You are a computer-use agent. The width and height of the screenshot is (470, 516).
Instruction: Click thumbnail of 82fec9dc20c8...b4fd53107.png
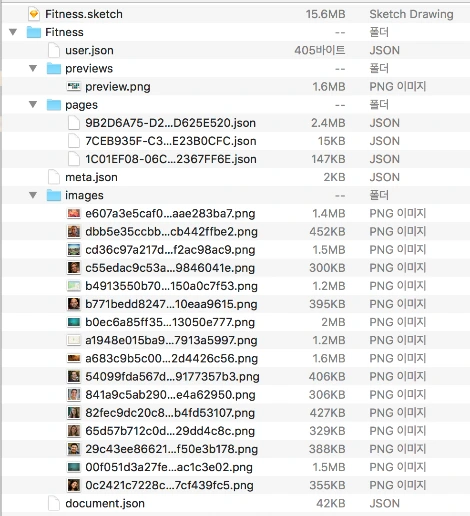[74, 413]
